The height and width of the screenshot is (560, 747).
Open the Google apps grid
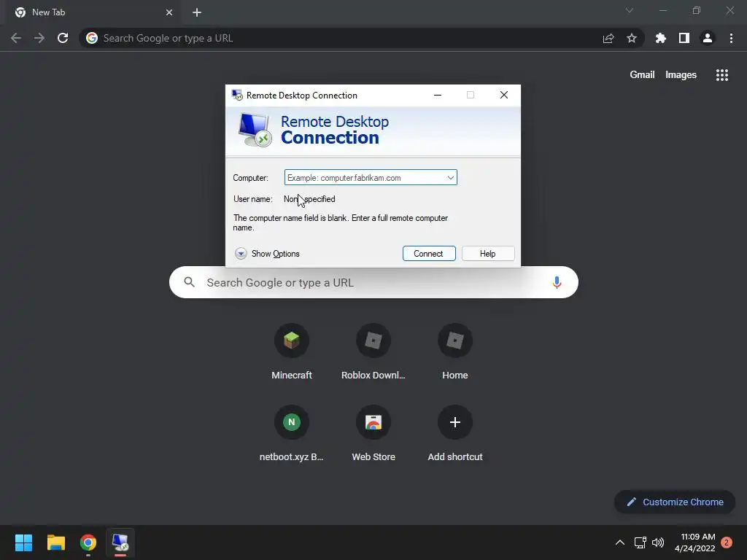721,75
